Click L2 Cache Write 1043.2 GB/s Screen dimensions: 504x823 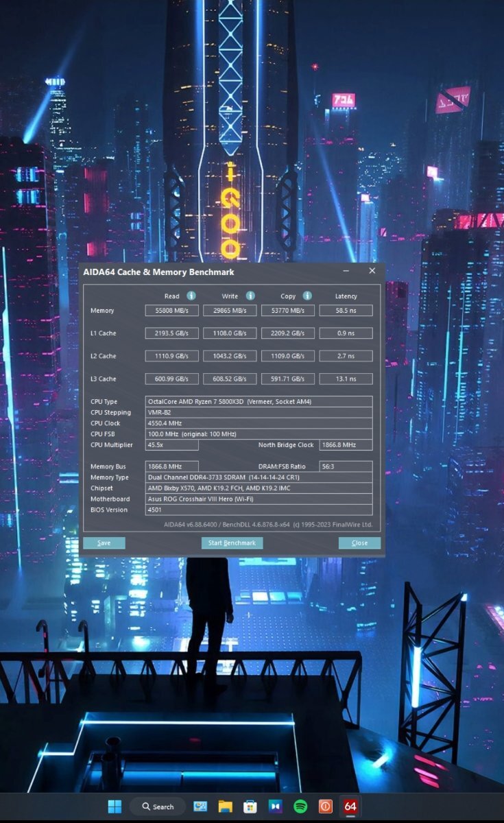[230, 356]
